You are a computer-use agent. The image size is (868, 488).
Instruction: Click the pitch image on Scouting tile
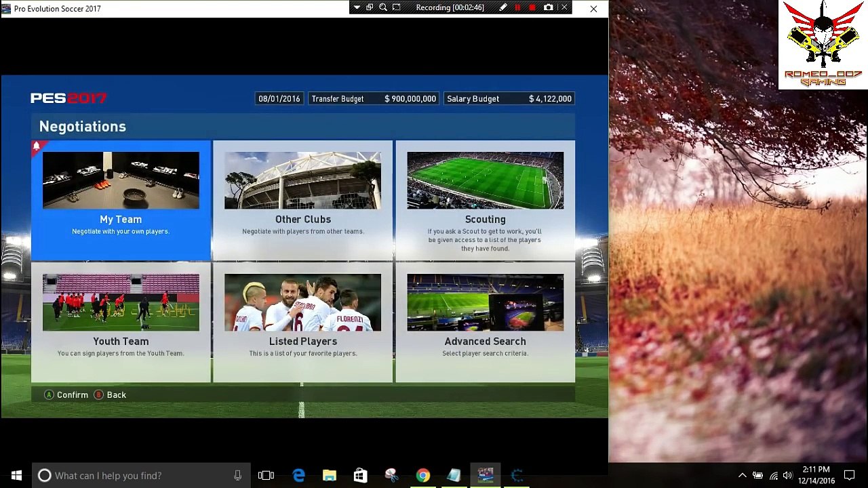[485, 180]
